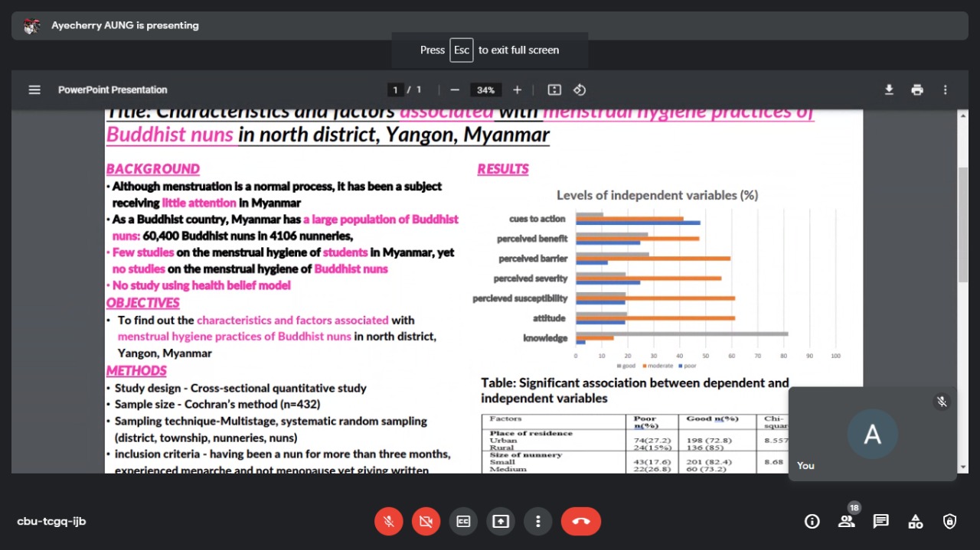Click your self-view tile avatar

(872, 434)
